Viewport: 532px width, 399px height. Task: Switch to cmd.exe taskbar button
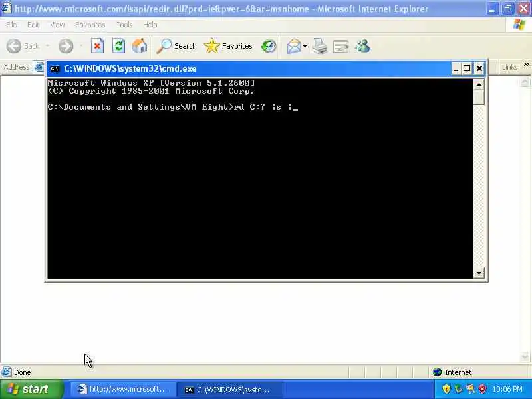point(231,389)
